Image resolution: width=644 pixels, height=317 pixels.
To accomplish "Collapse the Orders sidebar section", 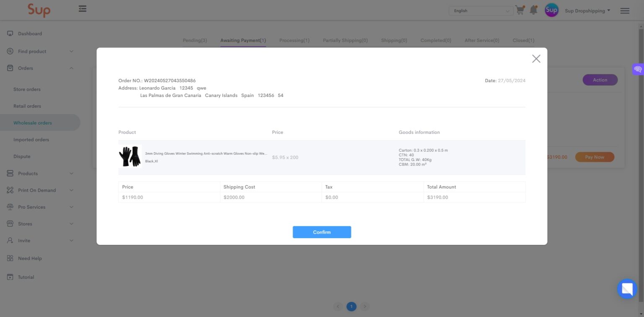I will point(25,68).
